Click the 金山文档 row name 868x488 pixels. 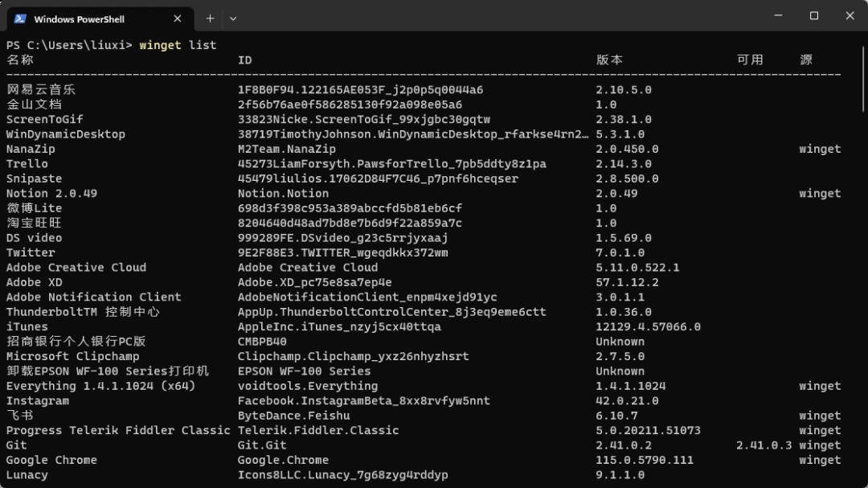[x=35, y=105]
